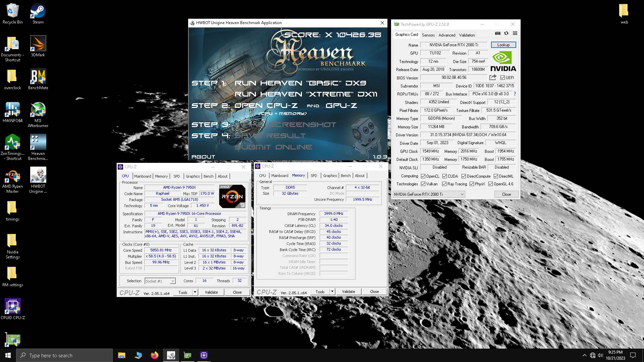Viewport: 644px width, 362px height.
Task: Click the Windows Start button
Action: [x=8, y=355]
